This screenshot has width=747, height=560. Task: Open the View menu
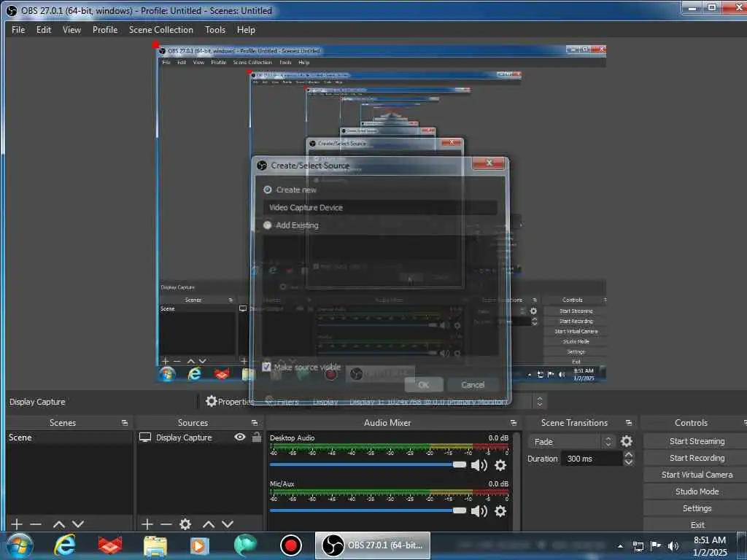[x=71, y=29]
